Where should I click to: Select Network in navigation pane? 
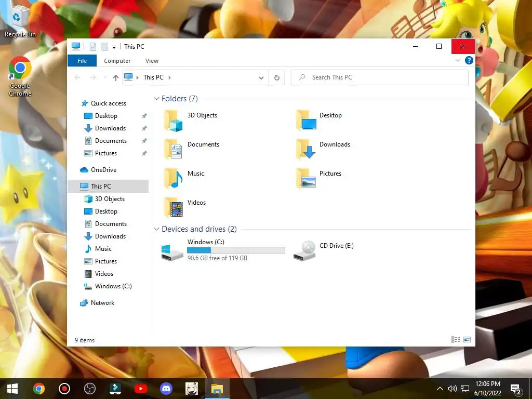point(97,303)
